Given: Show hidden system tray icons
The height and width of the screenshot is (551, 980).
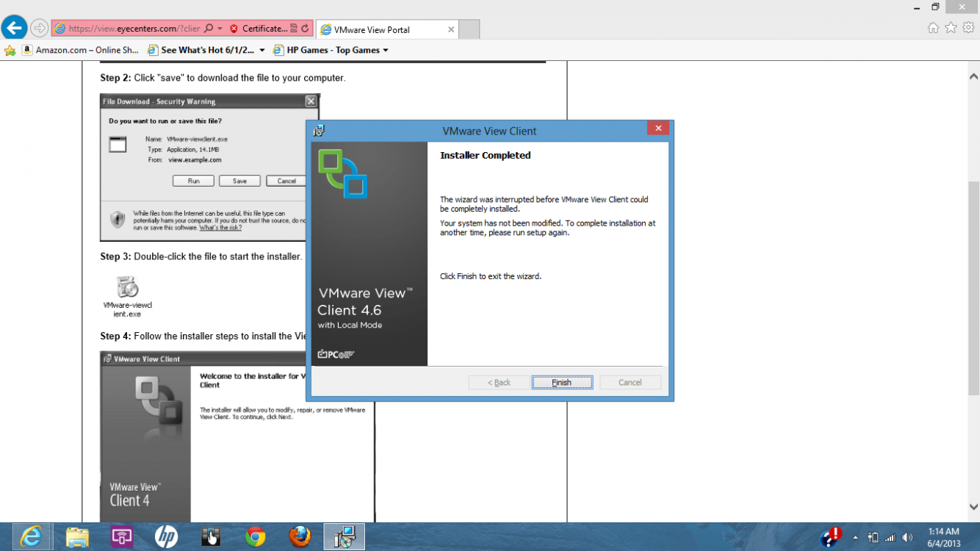Looking at the screenshot, I should [855, 538].
